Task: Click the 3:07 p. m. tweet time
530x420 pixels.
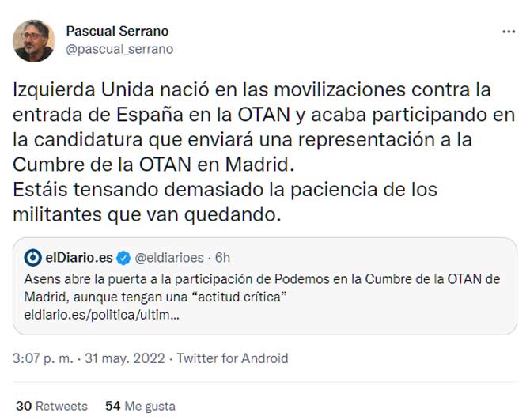Action: tap(41, 358)
